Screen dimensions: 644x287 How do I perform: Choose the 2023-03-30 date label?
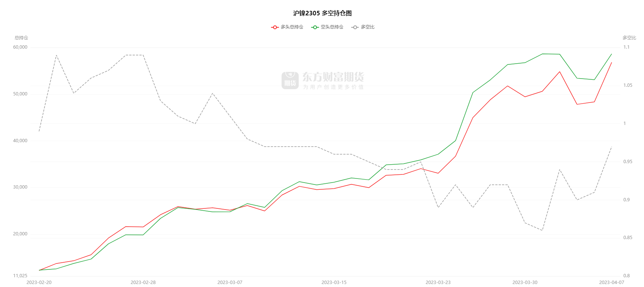click(525, 283)
